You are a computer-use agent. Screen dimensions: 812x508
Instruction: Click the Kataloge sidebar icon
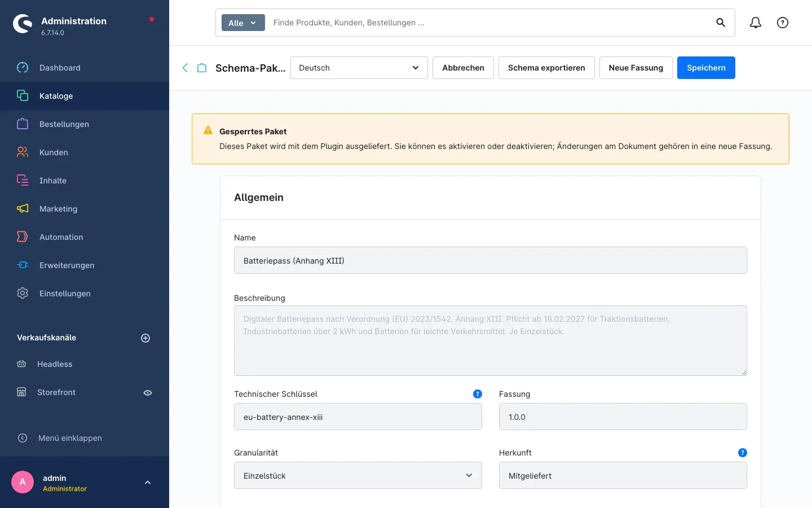tap(23, 96)
